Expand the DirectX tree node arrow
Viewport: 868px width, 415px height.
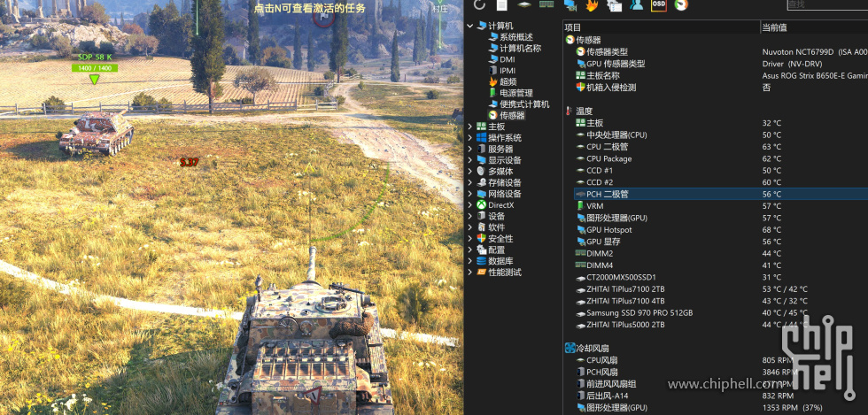[x=470, y=204]
